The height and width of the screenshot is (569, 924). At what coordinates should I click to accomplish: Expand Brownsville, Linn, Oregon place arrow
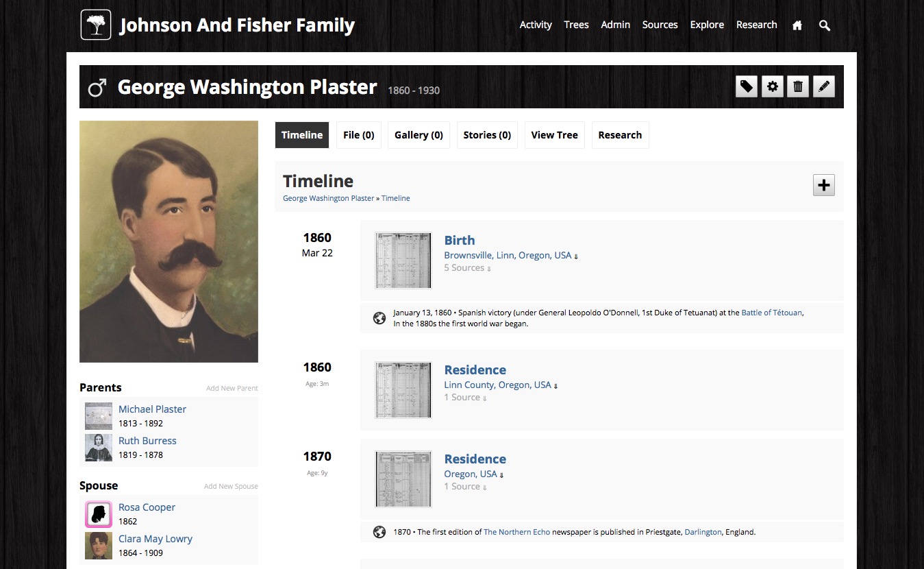[576, 256]
